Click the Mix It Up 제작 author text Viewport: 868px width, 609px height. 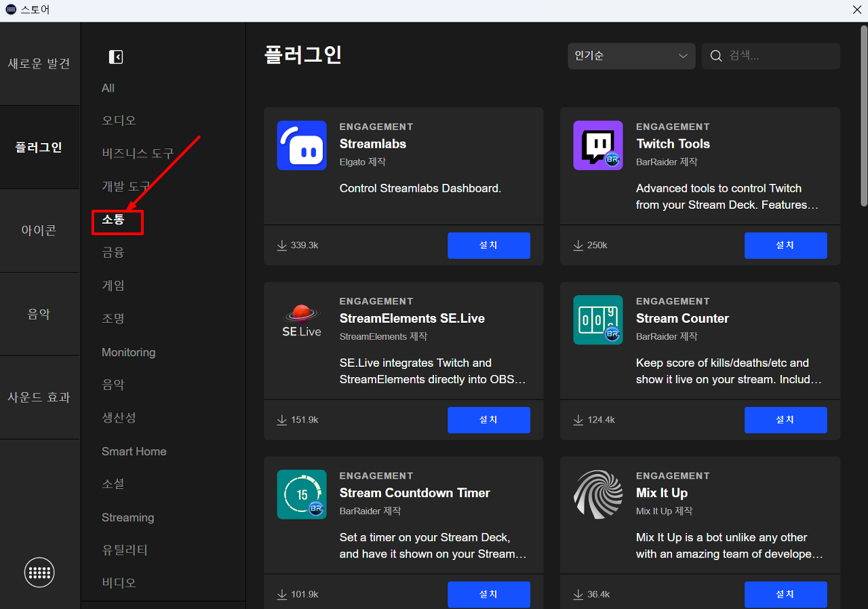665,511
